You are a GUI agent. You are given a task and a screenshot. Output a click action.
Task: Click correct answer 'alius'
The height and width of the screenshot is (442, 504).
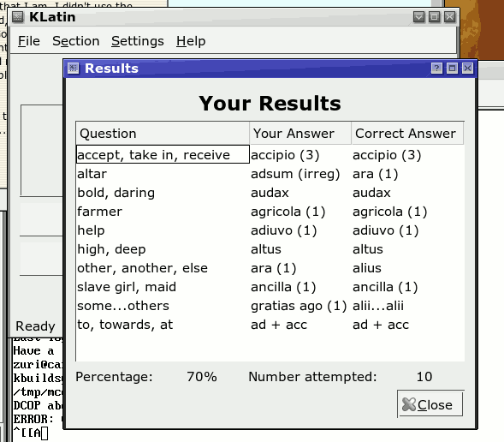tap(367, 268)
